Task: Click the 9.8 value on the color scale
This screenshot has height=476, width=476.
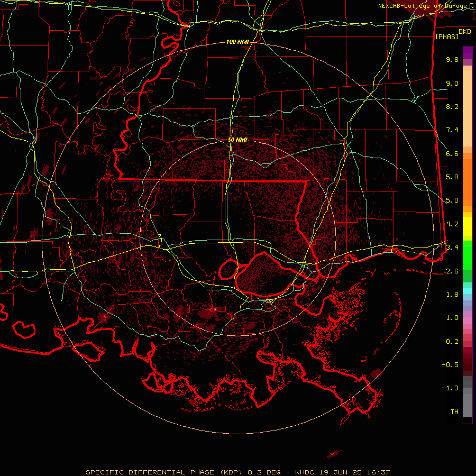Action: point(452,59)
